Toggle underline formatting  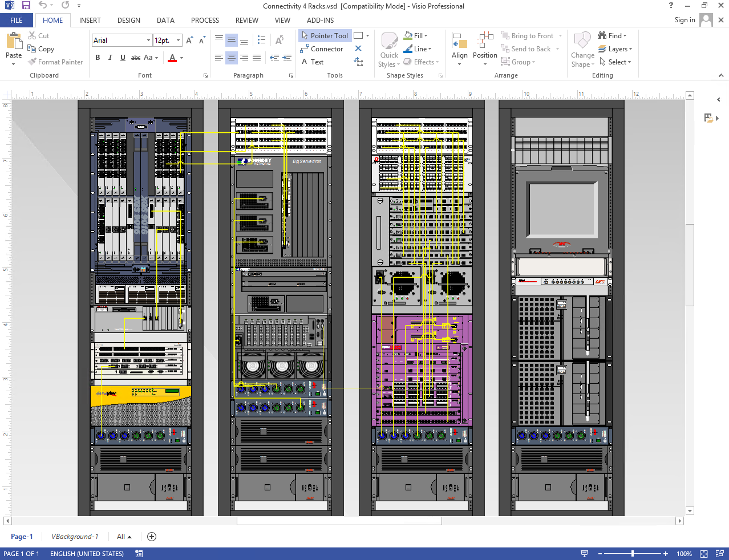(x=123, y=58)
